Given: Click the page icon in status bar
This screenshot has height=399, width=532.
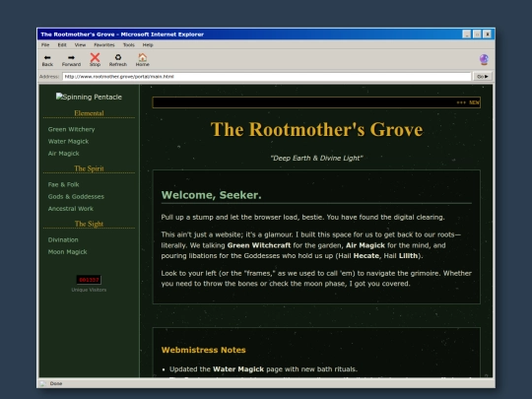Looking at the screenshot, I should click(42, 384).
